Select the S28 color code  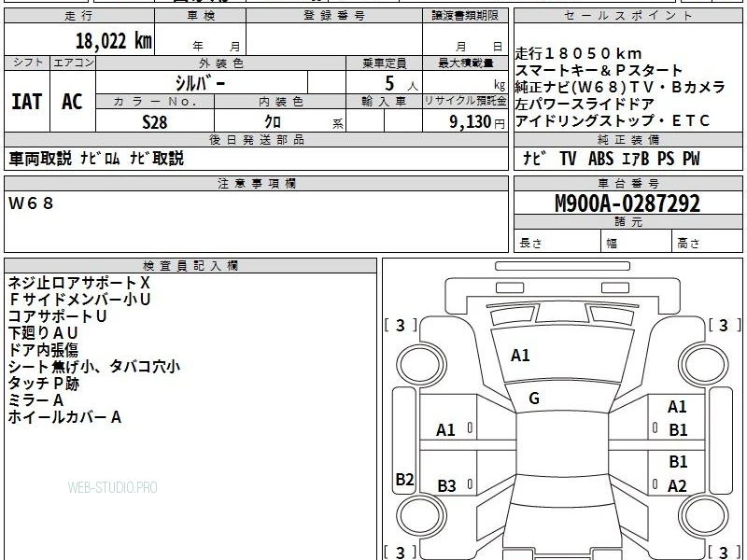point(155,122)
